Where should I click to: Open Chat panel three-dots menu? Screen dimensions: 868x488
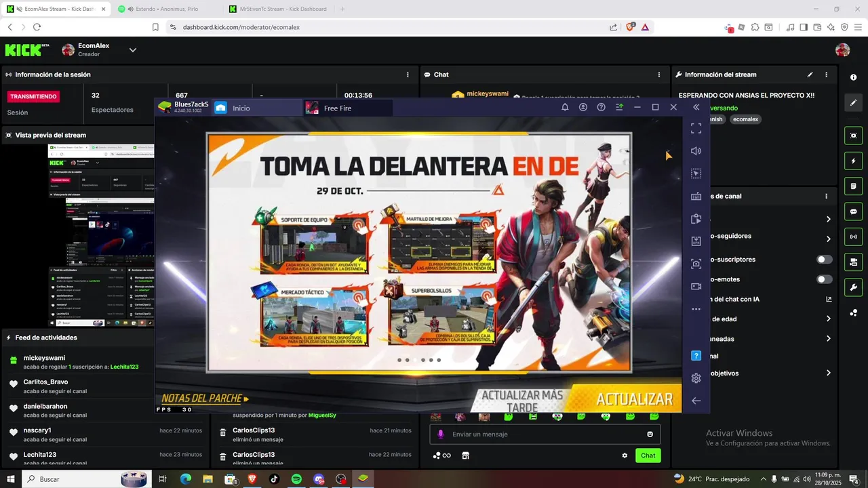click(x=659, y=75)
